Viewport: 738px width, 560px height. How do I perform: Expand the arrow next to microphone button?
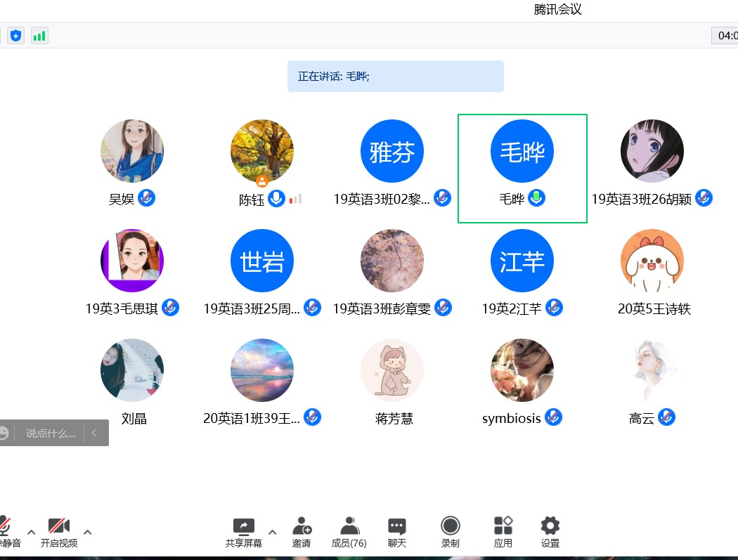pos(31,532)
